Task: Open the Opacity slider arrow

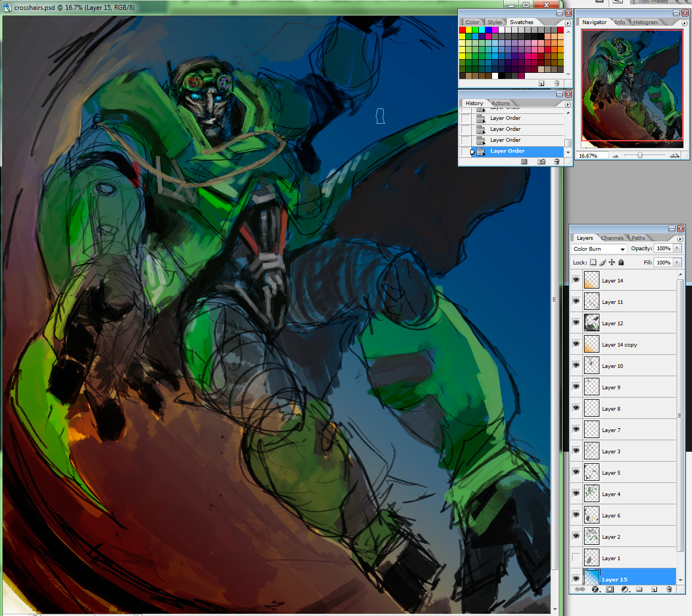Action: pyautogui.click(x=677, y=248)
